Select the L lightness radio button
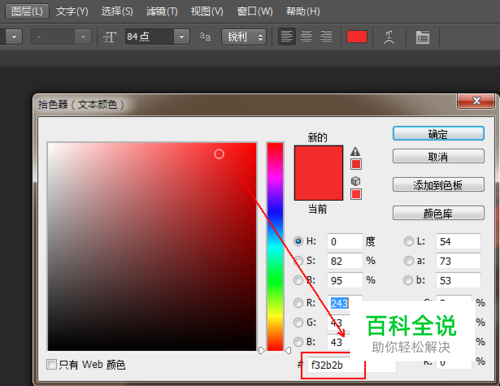The image size is (500, 386). [409, 241]
